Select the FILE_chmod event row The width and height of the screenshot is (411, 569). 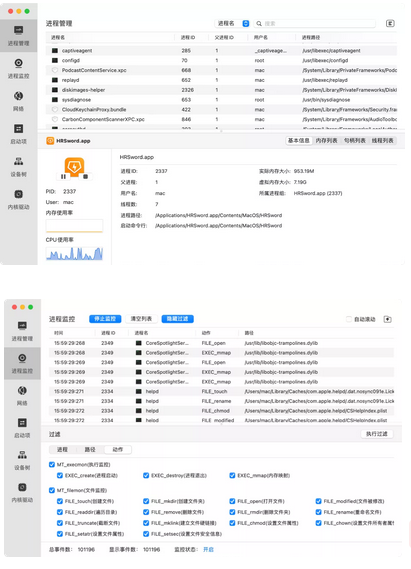[221, 411]
